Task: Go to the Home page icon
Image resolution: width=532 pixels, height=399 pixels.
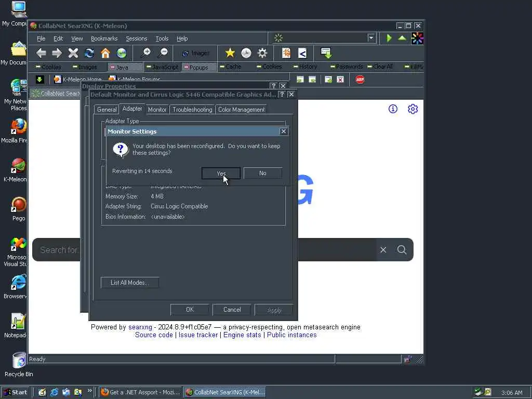Action: [105, 53]
